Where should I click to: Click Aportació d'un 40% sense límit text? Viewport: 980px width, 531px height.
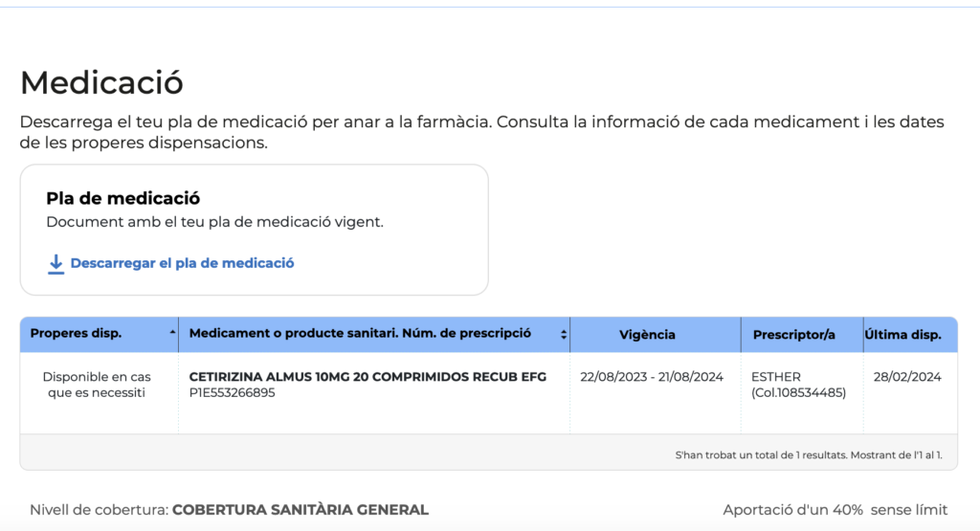point(835,510)
